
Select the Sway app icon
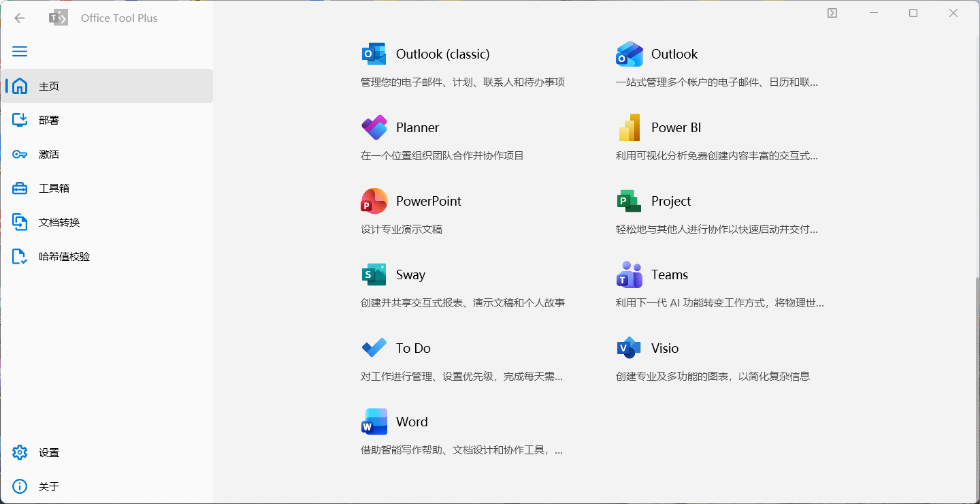point(374,274)
